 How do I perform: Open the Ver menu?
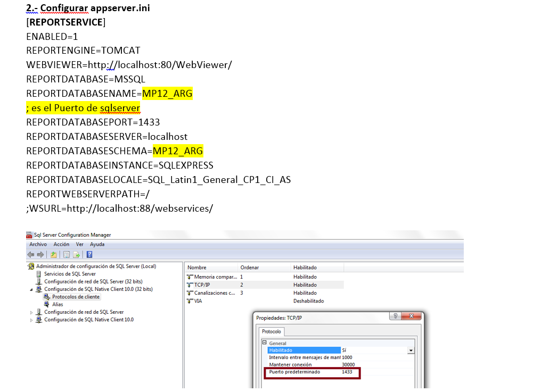tap(79, 244)
